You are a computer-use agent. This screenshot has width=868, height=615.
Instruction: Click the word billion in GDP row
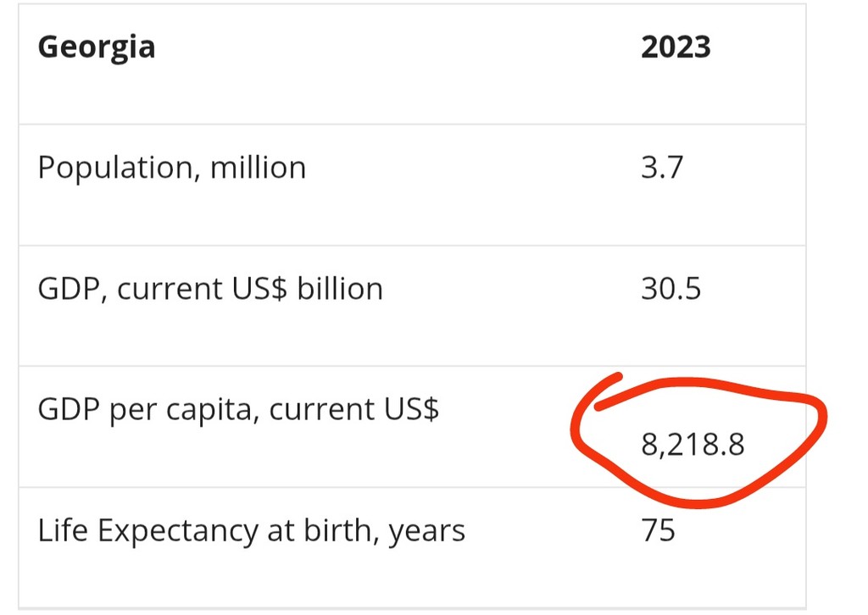pos(340,289)
